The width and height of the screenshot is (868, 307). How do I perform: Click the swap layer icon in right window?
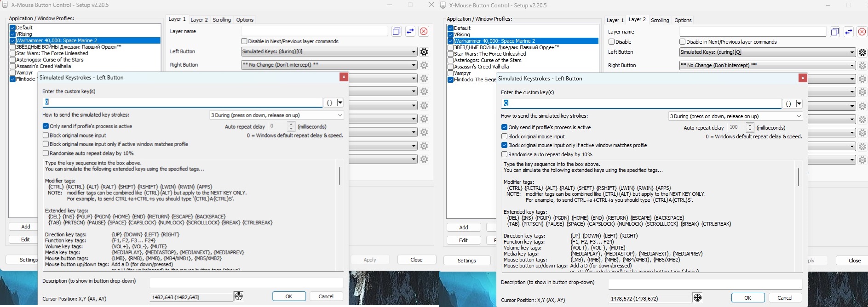(849, 32)
